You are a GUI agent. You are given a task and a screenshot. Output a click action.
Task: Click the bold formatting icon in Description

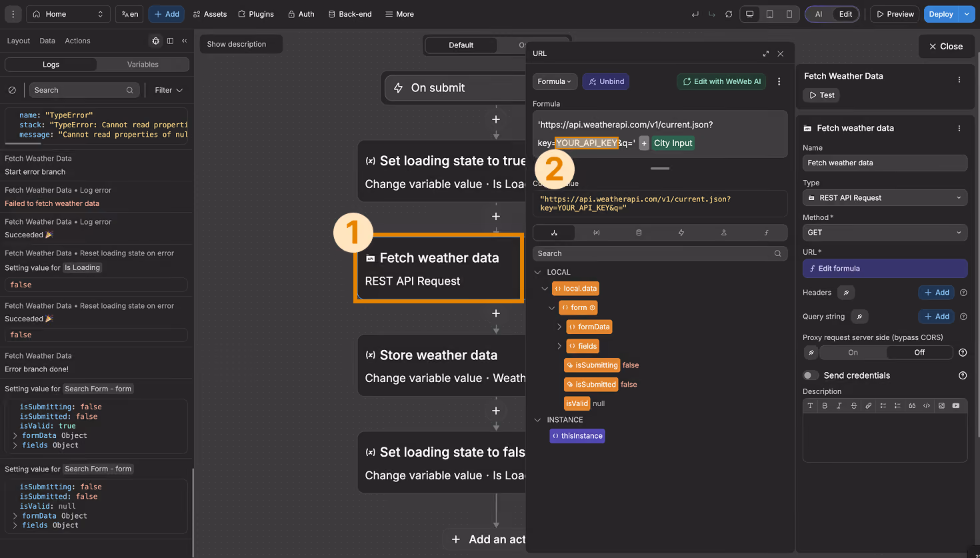[825, 405]
